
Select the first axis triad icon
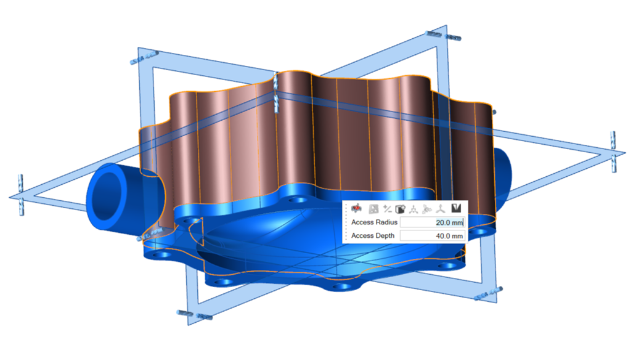click(414, 209)
